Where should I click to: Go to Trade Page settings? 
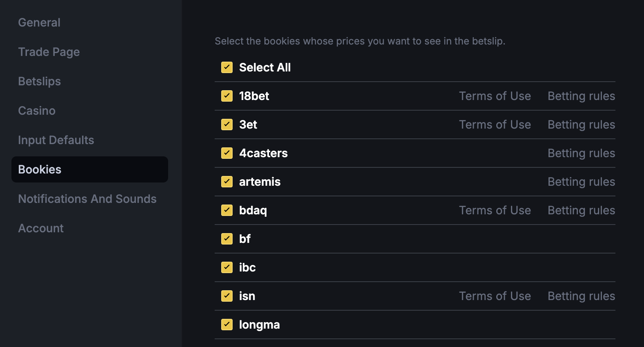(x=49, y=52)
